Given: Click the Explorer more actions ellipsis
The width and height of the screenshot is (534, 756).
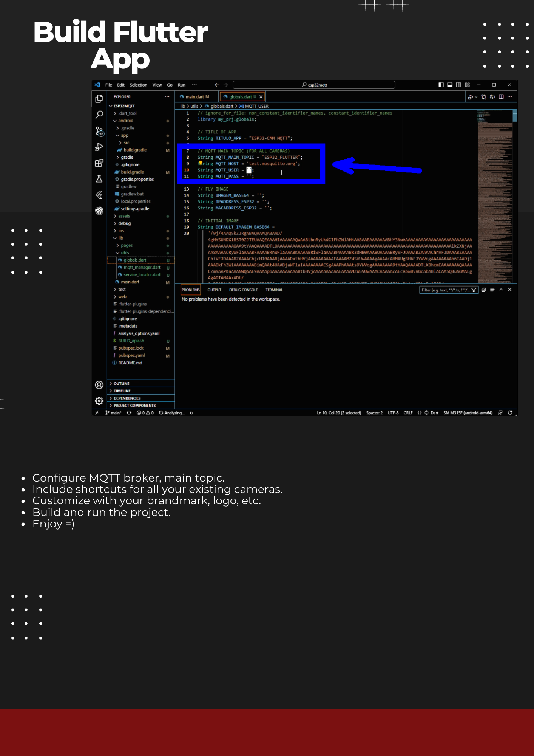Looking at the screenshot, I should (x=167, y=97).
